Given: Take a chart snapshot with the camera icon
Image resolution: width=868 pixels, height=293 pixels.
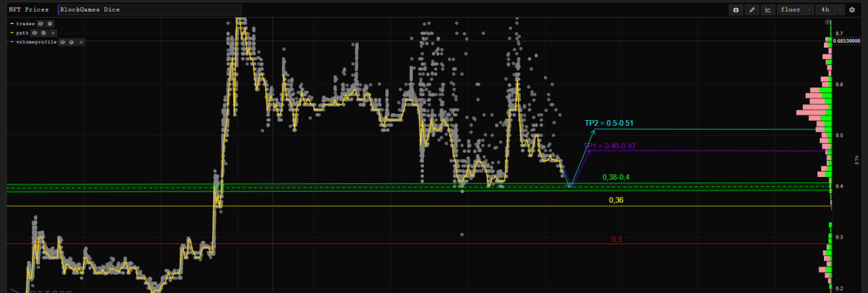Looking at the screenshot, I should 736,9.
